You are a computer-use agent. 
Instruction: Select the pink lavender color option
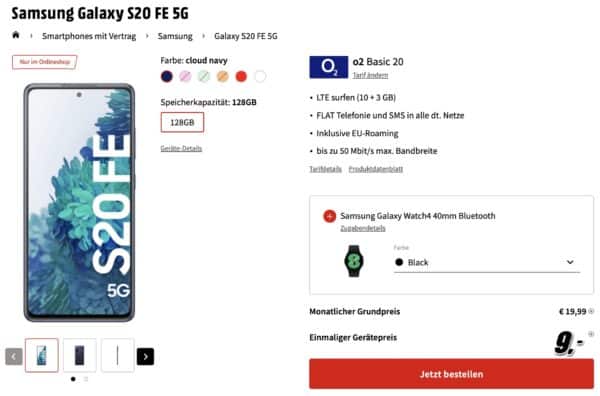click(x=185, y=77)
